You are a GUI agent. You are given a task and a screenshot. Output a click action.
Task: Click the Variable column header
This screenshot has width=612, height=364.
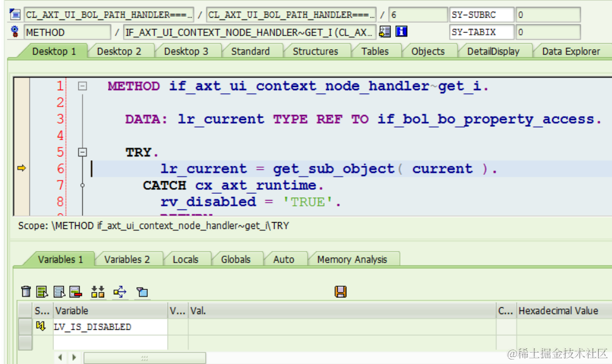[111, 310]
